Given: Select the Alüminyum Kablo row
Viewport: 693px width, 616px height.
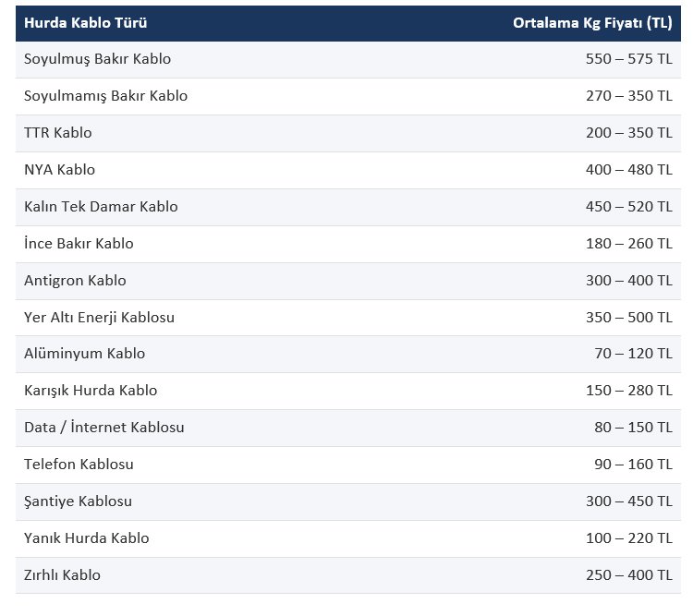Looking at the screenshot, I should 348,354.
